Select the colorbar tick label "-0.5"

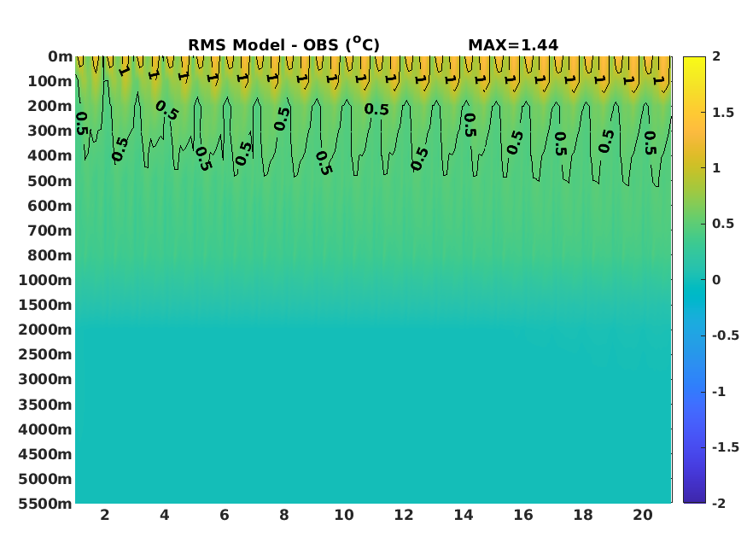pyautogui.click(x=726, y=335)
